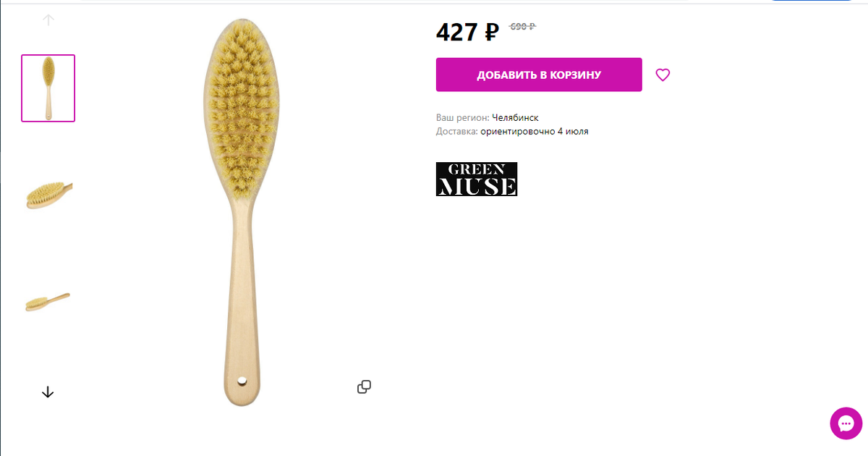Click the up arrow above the thumbnails
This screenshot has height=456, width=868.
coord(48,20)
